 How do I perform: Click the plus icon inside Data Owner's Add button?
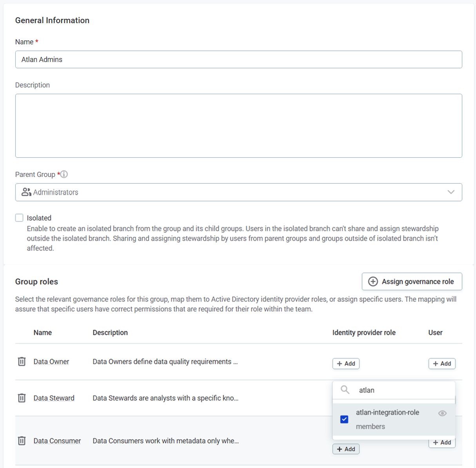tap(340, 364)
